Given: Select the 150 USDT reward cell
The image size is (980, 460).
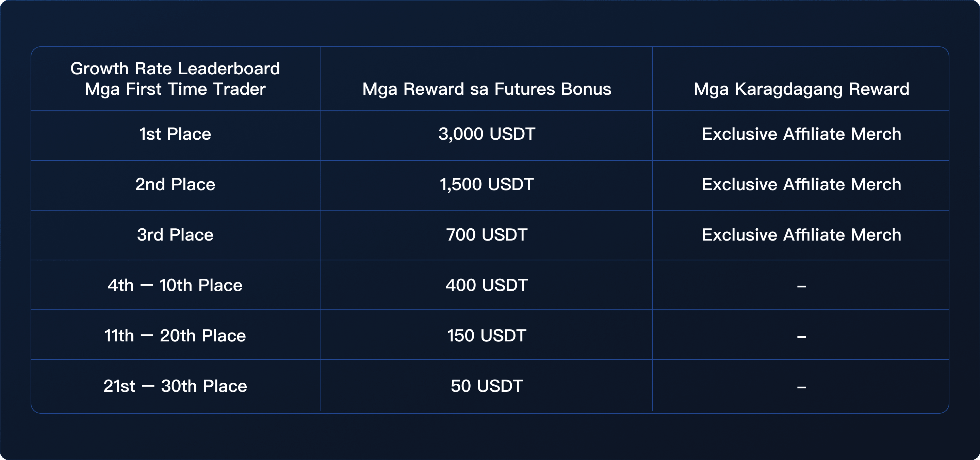Looking at the screenshot, I should tap(487, 336).
